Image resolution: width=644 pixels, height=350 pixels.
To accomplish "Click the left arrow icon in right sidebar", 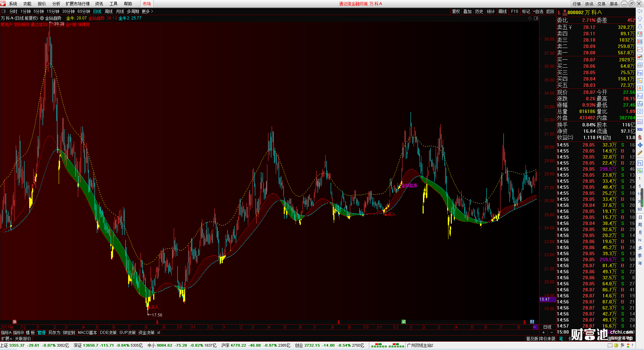I will click(x=640, y=11).
